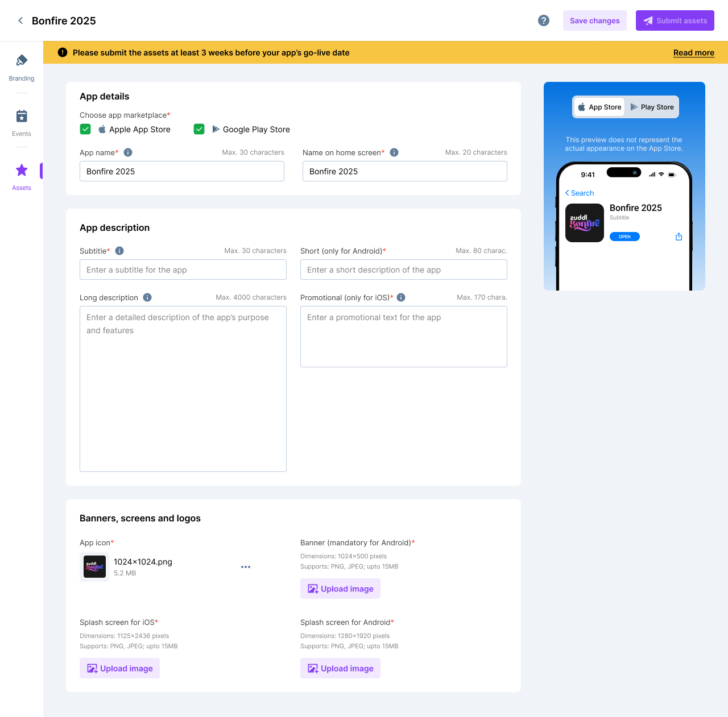The image size is (728, 717).
Task: Focus the Short Android description field
Action: click(x=404, y=270)
